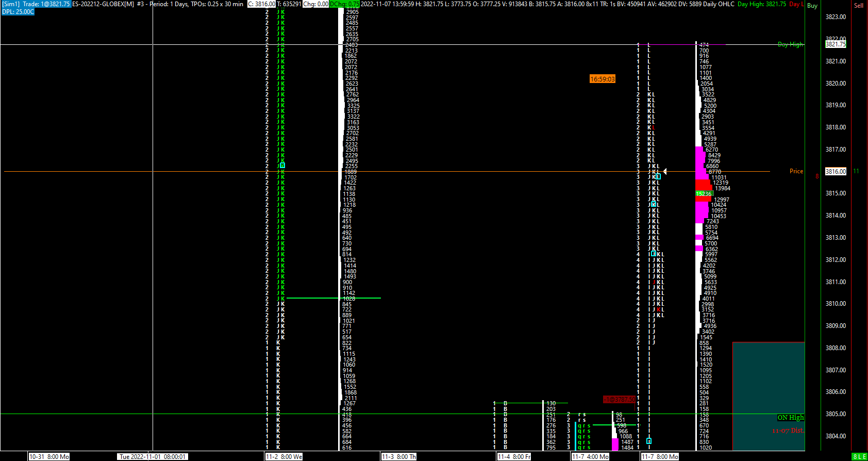Click the 3821.75 price scale box
868x461 pixels.
click(836, 44)
